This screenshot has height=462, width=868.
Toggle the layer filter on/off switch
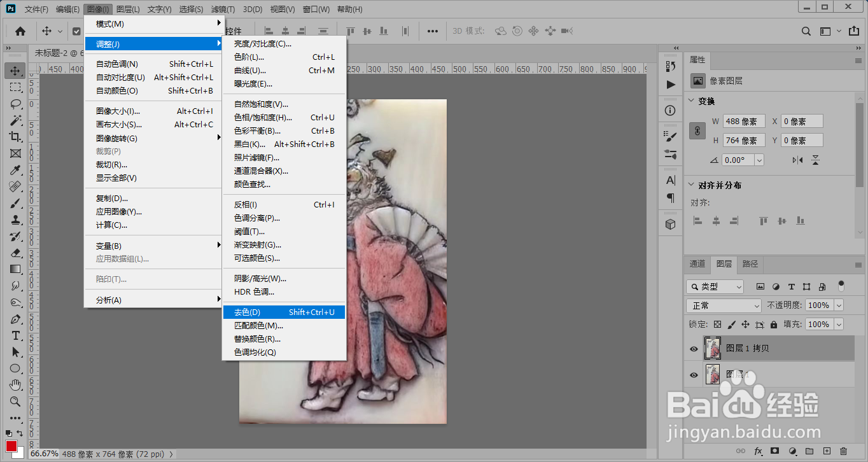click(841, 286)
